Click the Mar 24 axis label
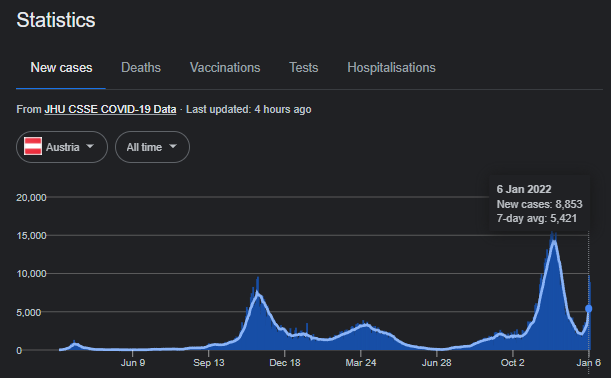This screenshot has width=611, height=378. pos(361,363)
